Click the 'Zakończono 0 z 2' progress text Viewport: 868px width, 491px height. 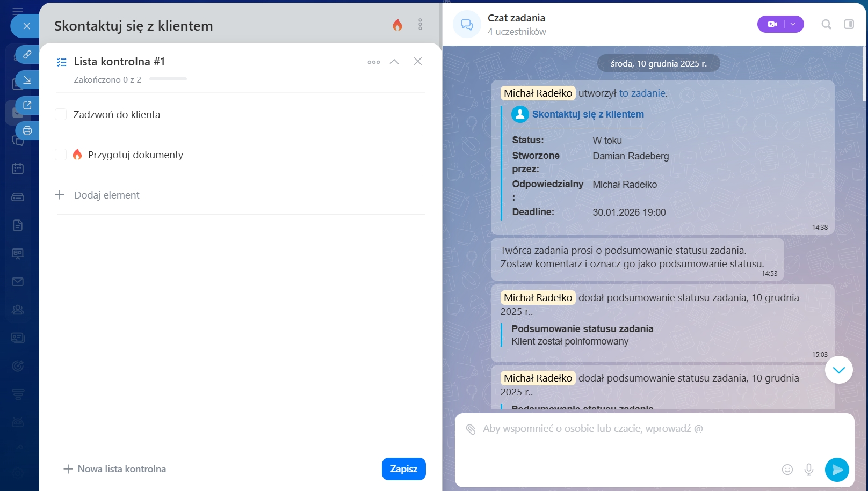click(x=107, y=80)
